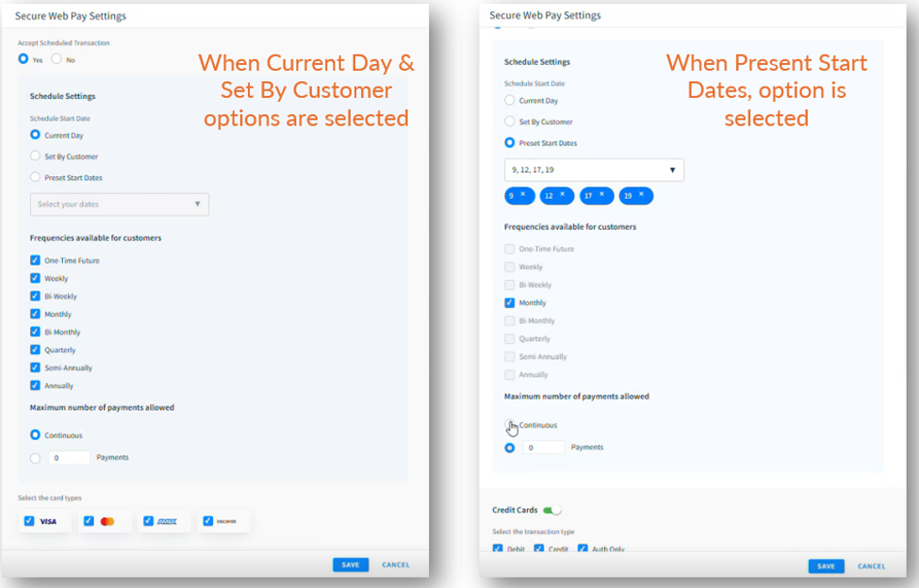
Task: Remove the 17 date chip
Action: pyautogui.click(x=602, y=194)
